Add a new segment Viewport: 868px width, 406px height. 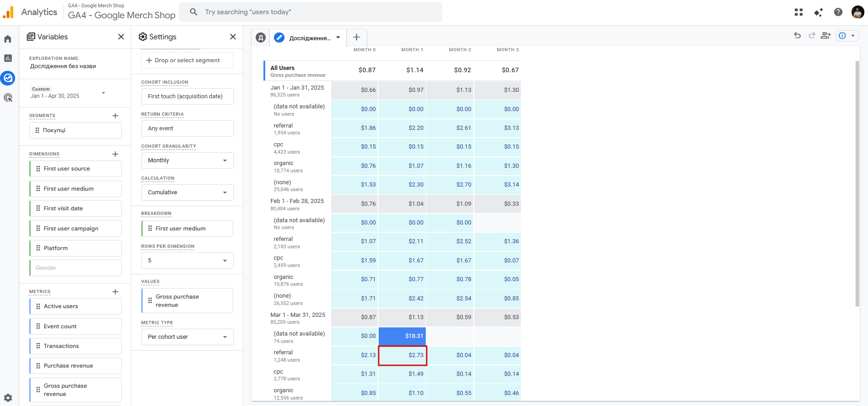point(115,116)
